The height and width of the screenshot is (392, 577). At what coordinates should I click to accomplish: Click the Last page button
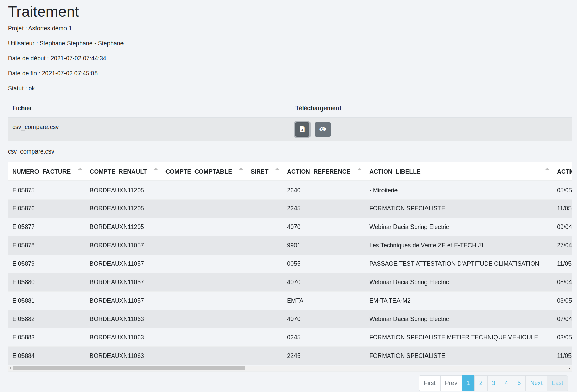(x=557, y=383)
